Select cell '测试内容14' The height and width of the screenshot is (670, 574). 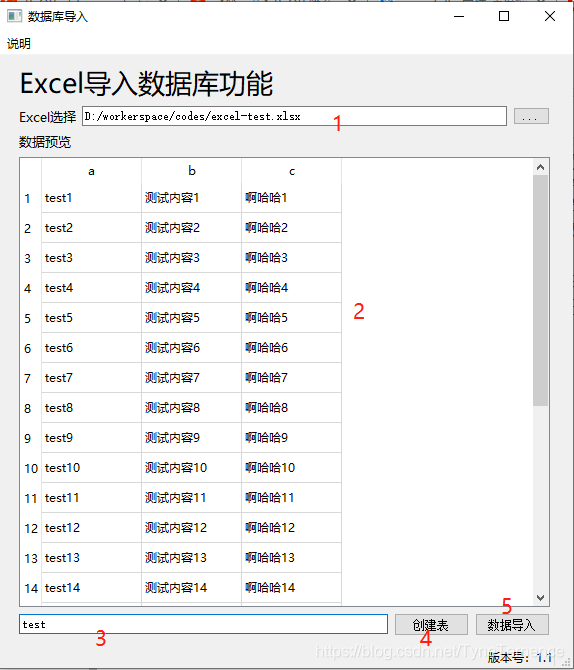click(191, 588)
